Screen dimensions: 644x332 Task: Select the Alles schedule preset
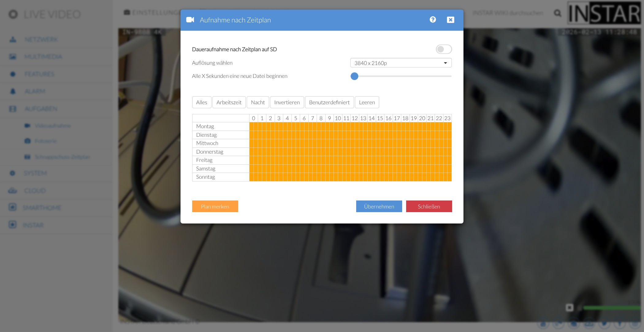(201, 102)
